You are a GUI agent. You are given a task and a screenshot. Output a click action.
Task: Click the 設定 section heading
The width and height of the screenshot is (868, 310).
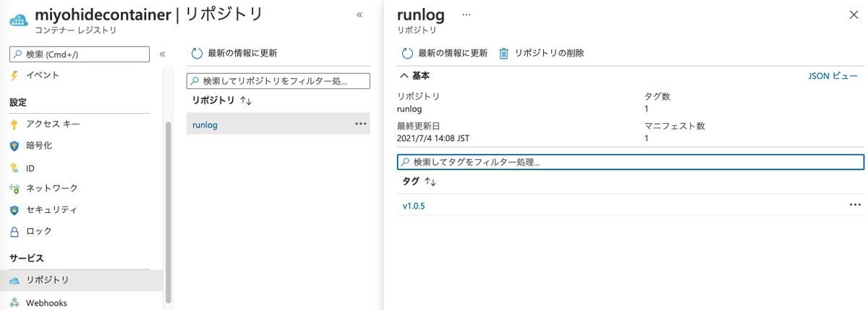pos(18,103)
